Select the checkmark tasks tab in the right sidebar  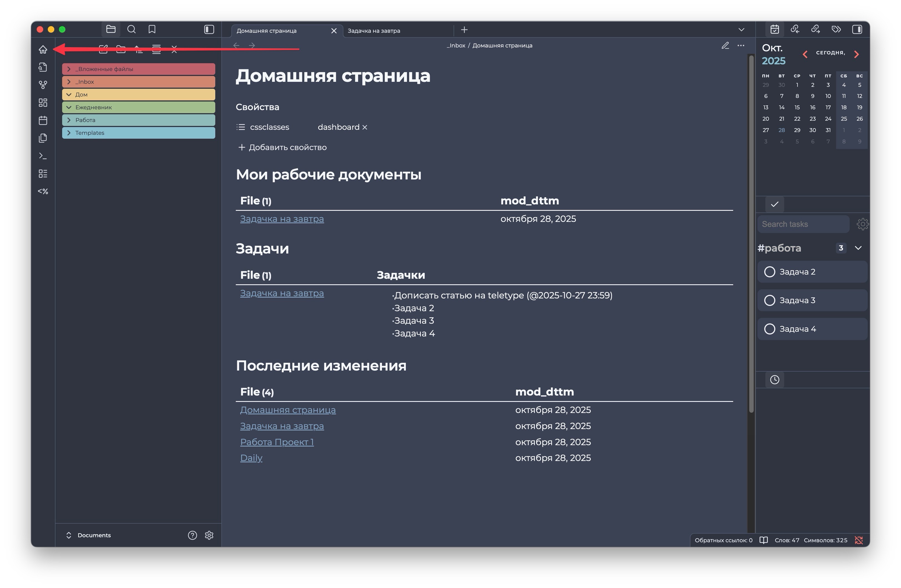coord(775,204)
